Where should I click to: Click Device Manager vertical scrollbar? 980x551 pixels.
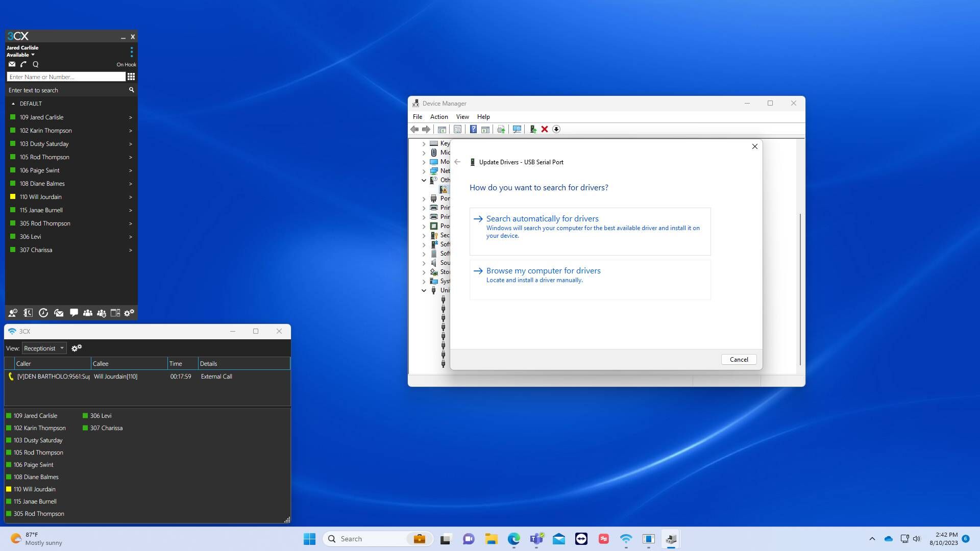coord(800,289)
